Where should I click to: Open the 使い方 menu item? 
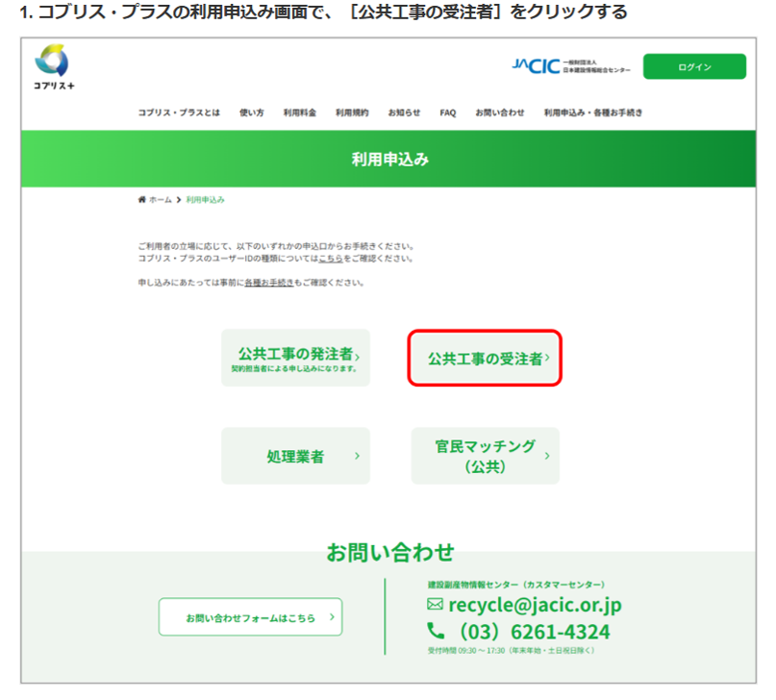pyautogui.click(x=252, y=112)
